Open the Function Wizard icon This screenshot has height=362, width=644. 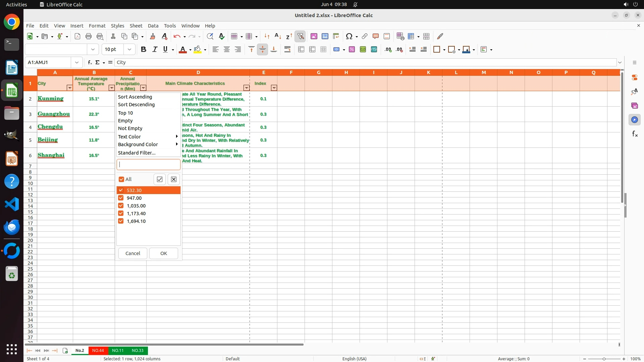[90, 62]
